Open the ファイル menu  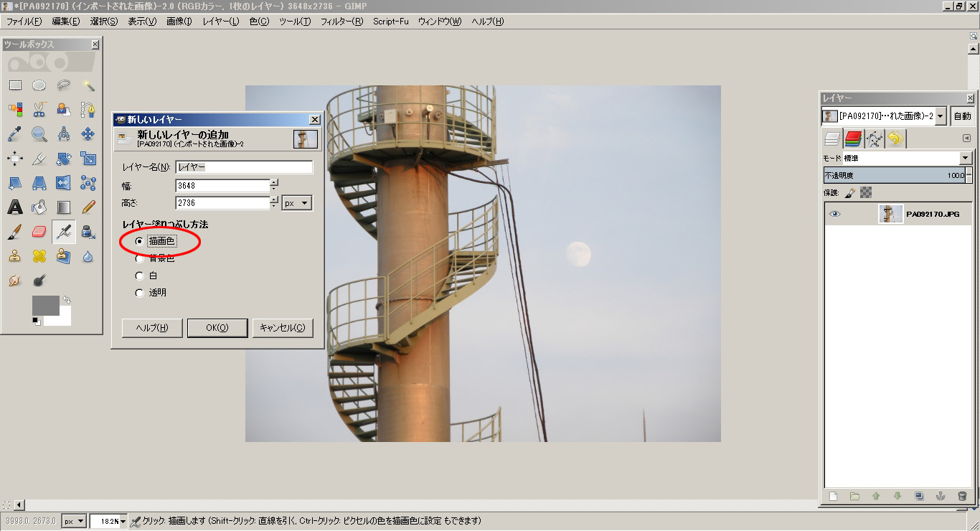pyautogui.click(x=24, y=22)
